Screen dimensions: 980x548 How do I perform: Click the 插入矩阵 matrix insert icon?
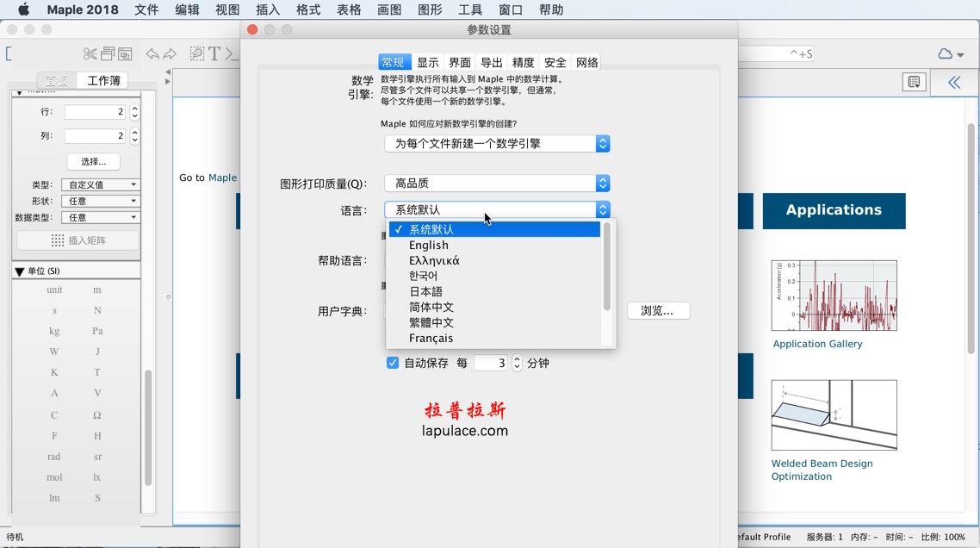78,240
